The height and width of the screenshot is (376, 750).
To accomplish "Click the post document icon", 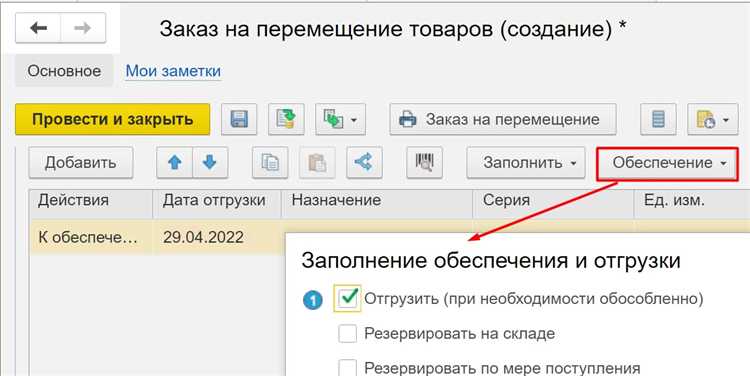I will tap(286, 119).
